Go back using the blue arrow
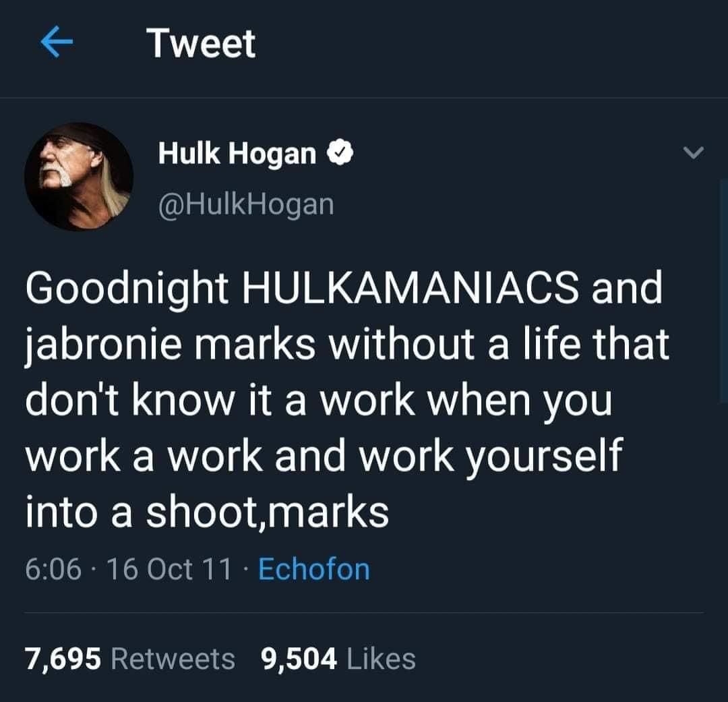728x702 pixels. coord(57,42)
